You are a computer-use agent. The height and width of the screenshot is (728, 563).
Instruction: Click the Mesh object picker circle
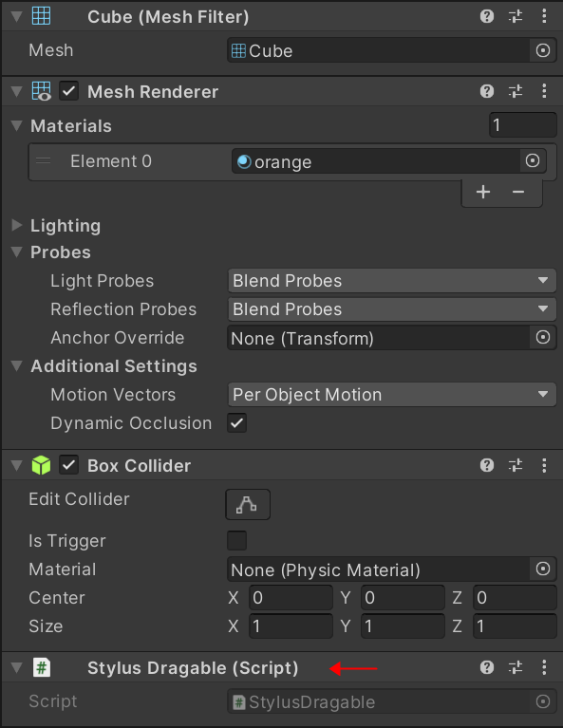coord(542,50)
